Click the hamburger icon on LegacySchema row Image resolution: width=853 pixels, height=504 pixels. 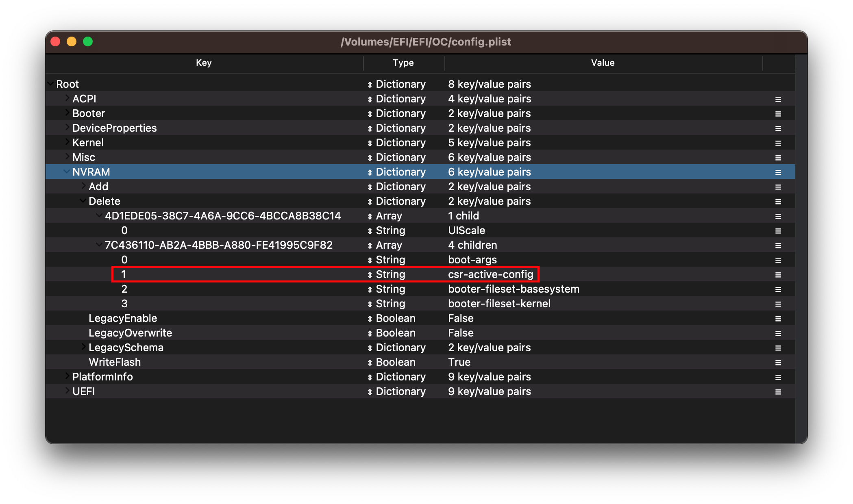(x=778, y=348)
